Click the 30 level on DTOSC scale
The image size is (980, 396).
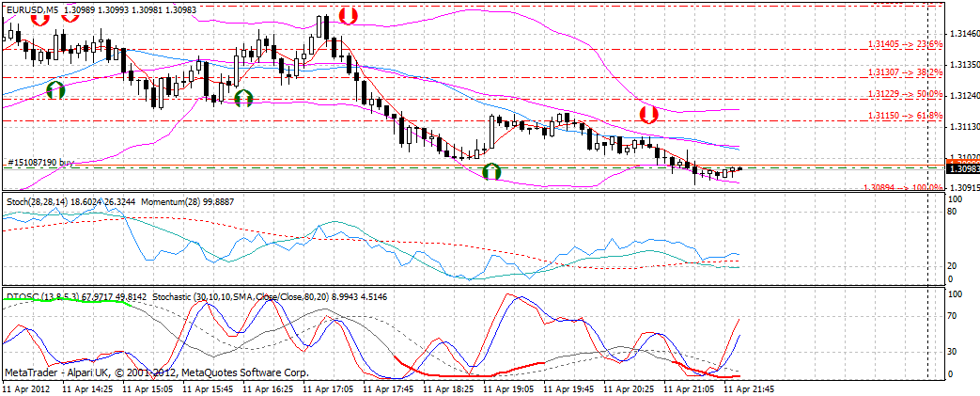point(953,352)
